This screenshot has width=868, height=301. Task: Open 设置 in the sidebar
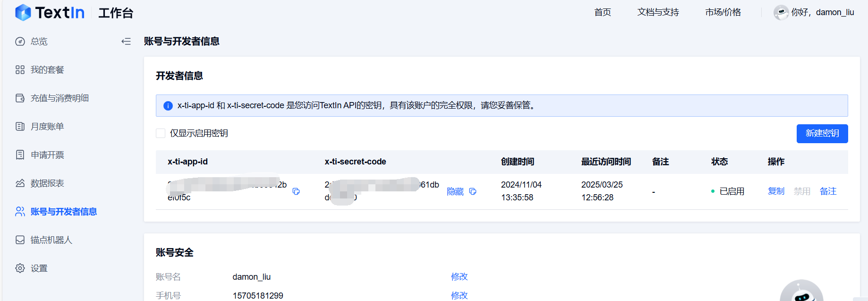pos(39,268)
